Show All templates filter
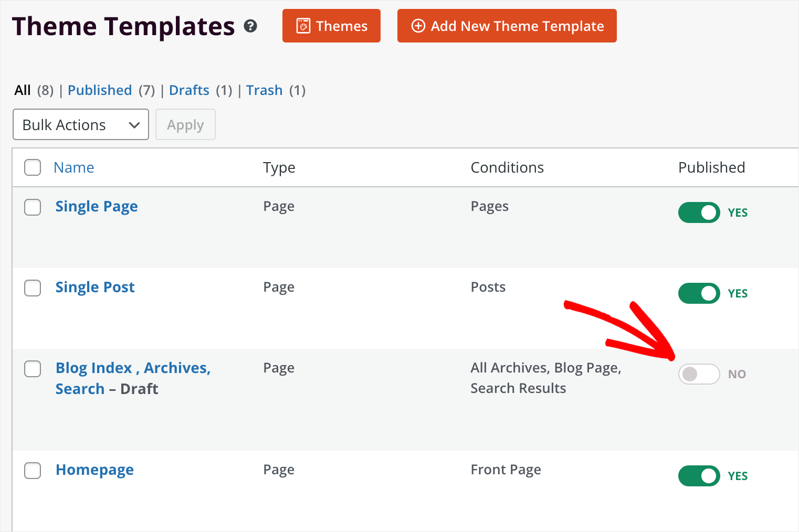 coord(23,90)
